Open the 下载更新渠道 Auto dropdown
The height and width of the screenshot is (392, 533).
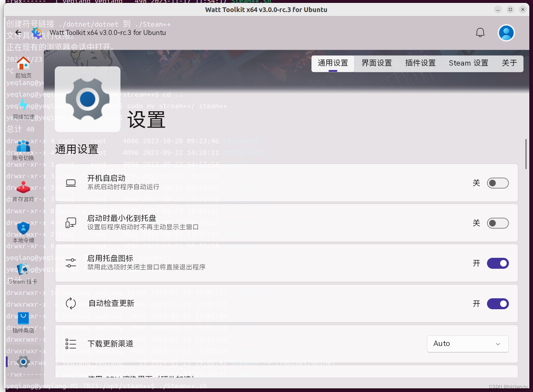[x=468, y=344]
